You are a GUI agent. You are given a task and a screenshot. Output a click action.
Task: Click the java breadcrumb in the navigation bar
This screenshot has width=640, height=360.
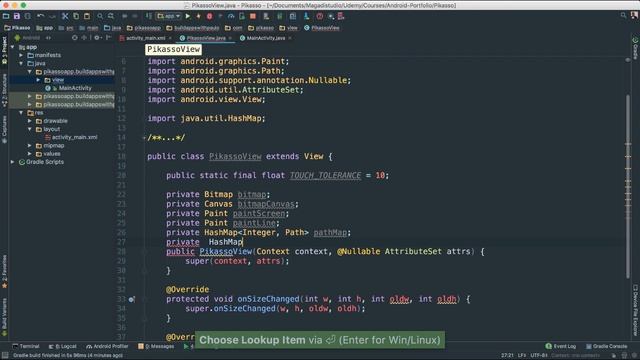pos(113,28)
